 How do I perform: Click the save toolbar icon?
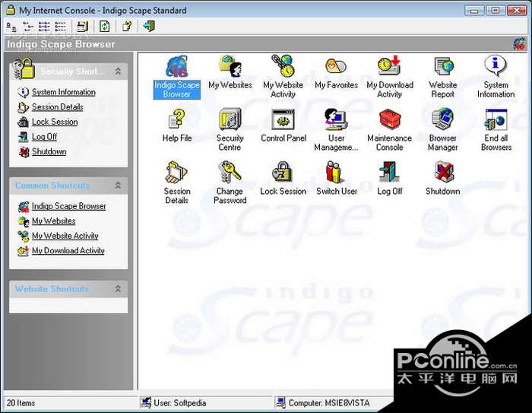click(x=82, y=26)
